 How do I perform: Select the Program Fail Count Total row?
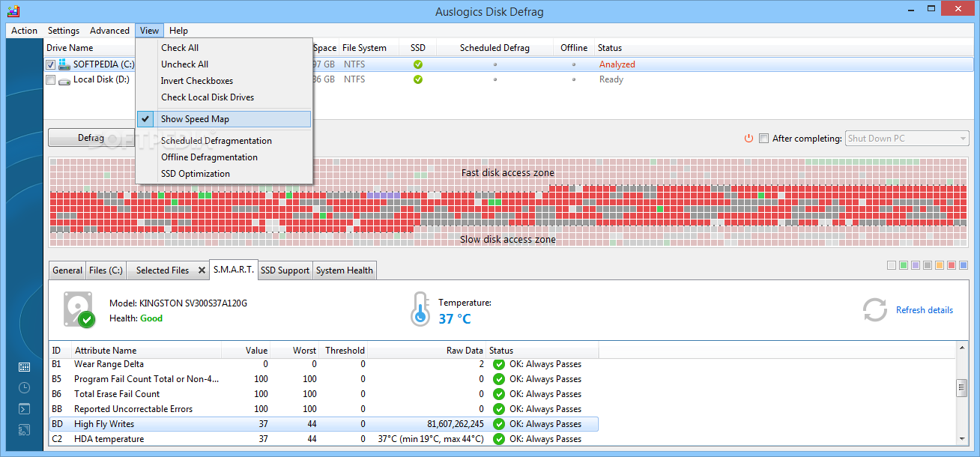tap(324, 379)
